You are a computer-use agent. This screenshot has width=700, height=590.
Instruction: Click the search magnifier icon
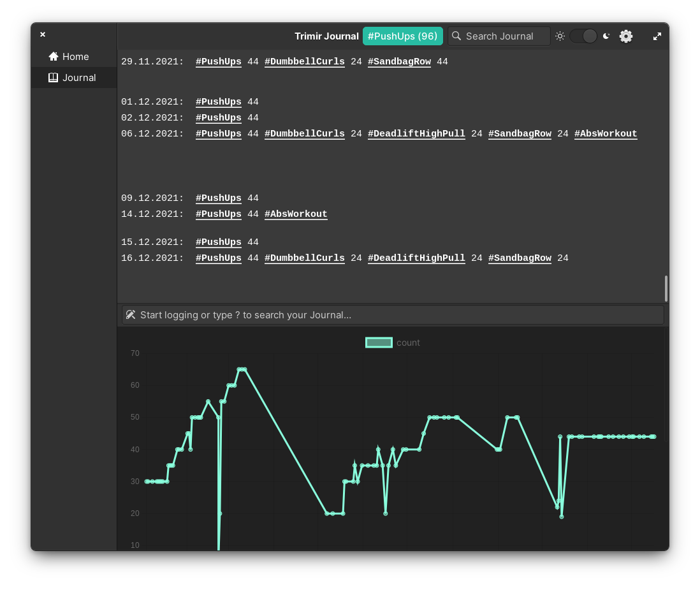point(456,36)
